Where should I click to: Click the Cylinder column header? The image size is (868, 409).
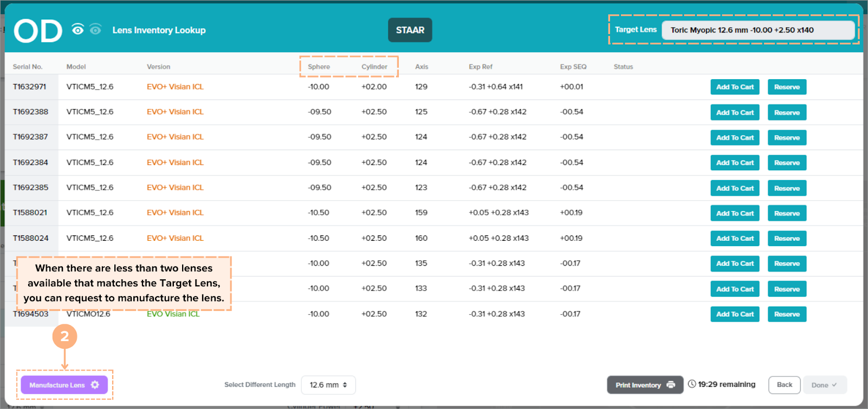point(374,67)
